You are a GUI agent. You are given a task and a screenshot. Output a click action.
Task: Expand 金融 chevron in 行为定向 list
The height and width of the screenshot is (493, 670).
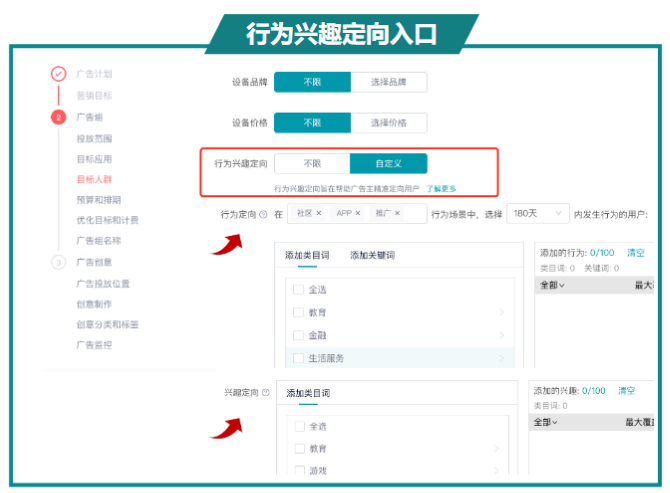502,335
